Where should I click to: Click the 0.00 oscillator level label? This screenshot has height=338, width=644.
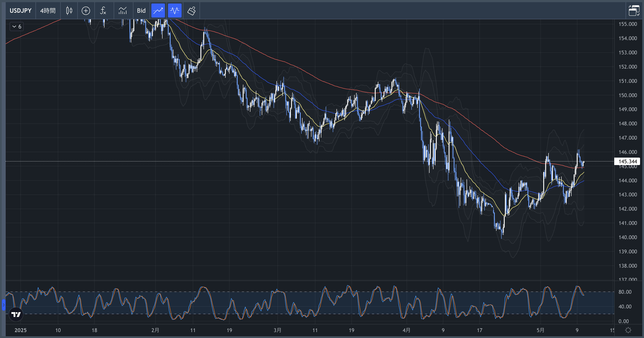coord(623,321)
